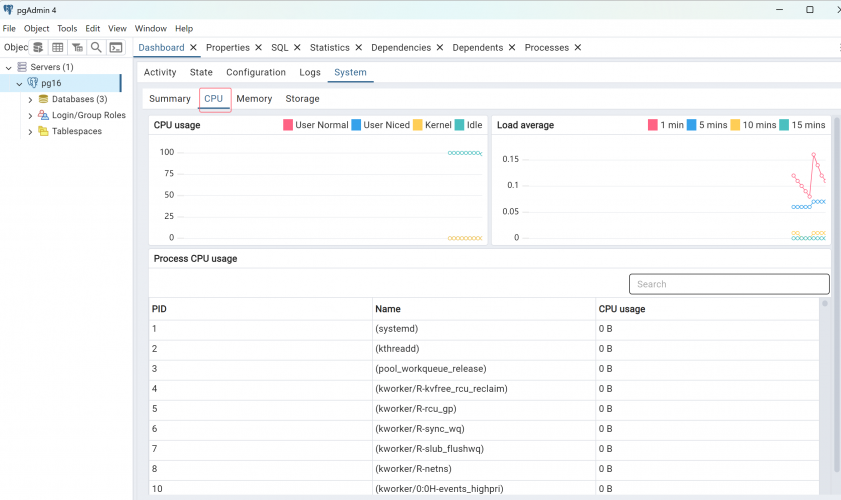
Task: Switch to the Statistics tab
Action: point(330,47)
